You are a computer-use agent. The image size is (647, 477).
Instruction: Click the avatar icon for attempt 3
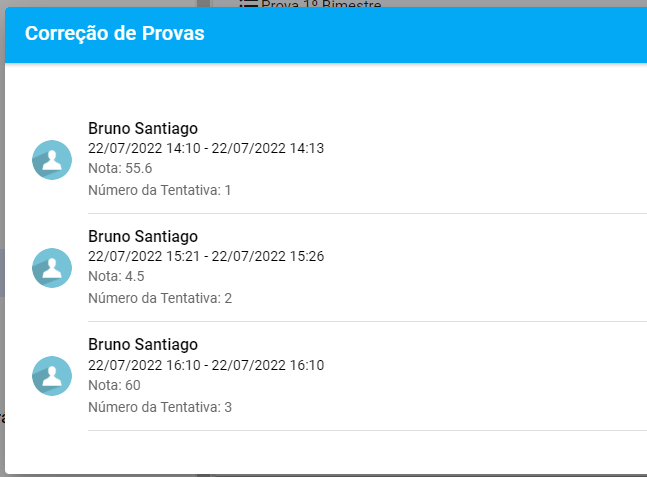[x=52, y=376]
